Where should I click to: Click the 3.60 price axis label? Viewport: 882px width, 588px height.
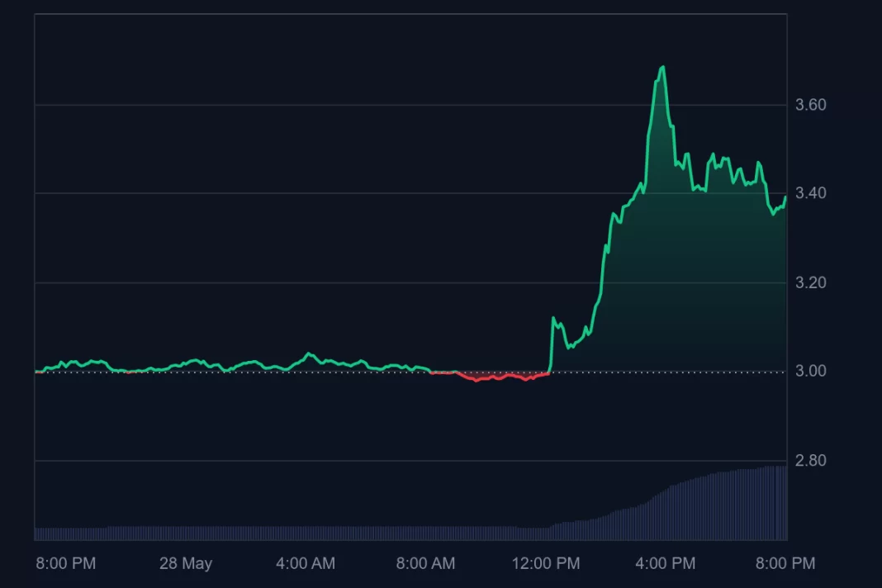[x=810, y=105]
